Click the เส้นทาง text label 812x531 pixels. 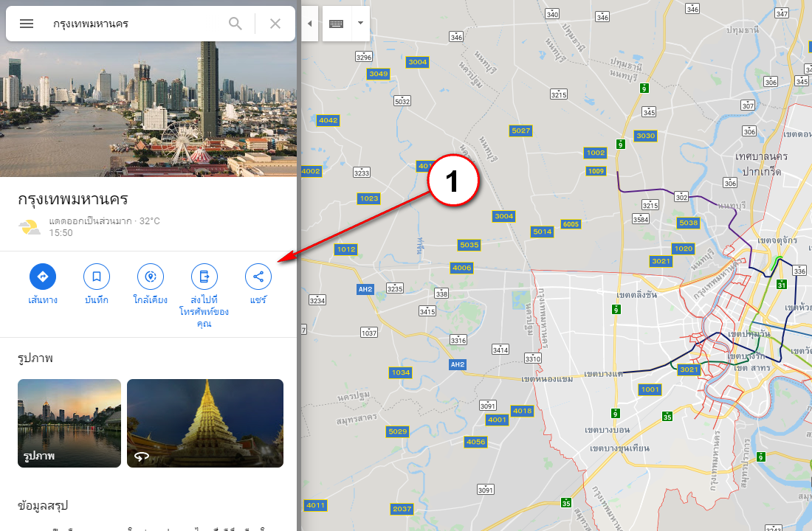(43, 300)
